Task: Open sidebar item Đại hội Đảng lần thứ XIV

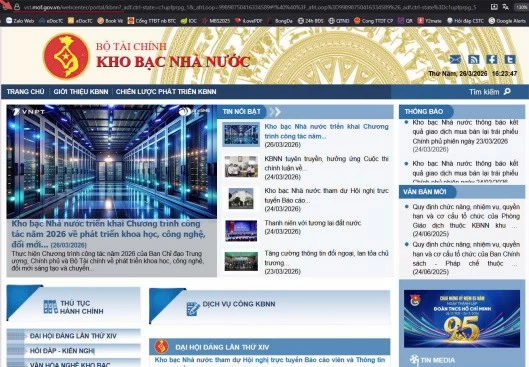Action: (74, 336)
